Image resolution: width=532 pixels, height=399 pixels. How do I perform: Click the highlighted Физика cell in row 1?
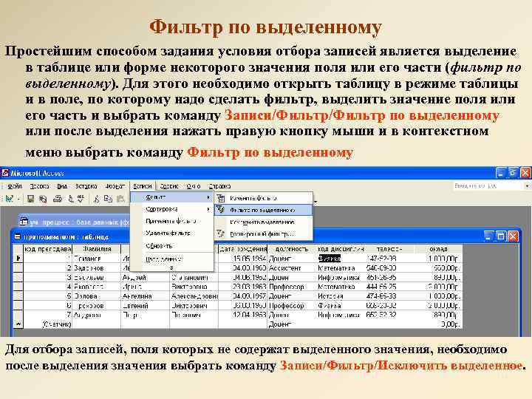click(x=329, y=259)
